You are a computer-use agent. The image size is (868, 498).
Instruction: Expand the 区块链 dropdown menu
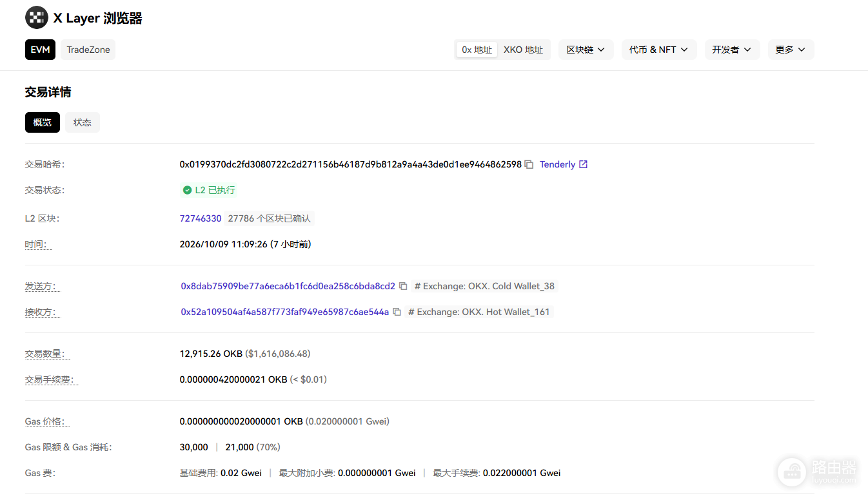586,50
